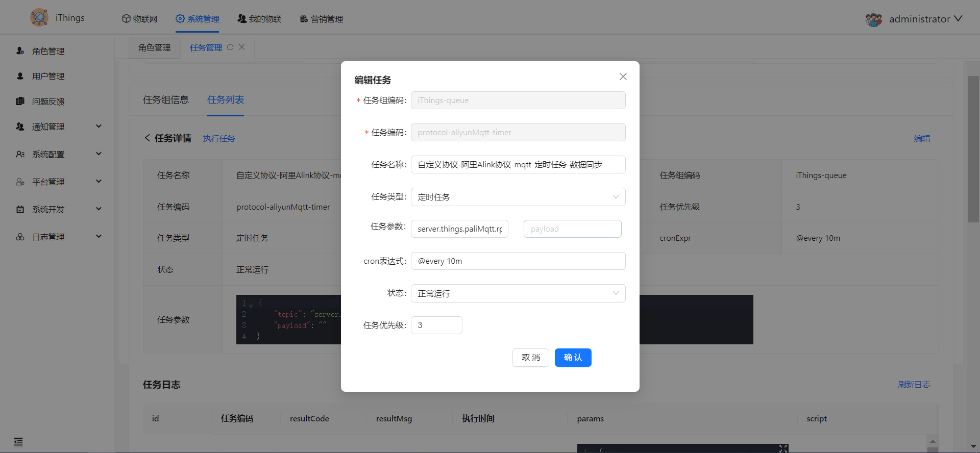Expand the 通知管理 sidebar menu
Viewport: 980px width, 453px height.
99,127
